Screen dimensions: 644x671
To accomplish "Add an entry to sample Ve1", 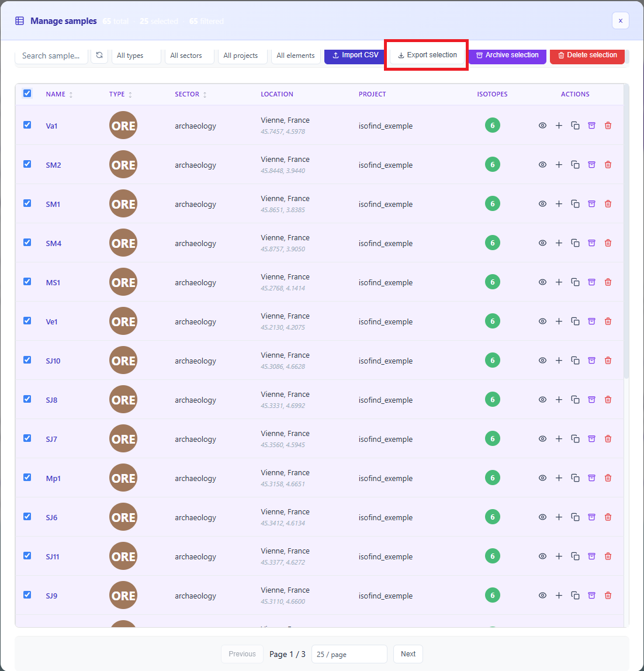I will (559, 321).
